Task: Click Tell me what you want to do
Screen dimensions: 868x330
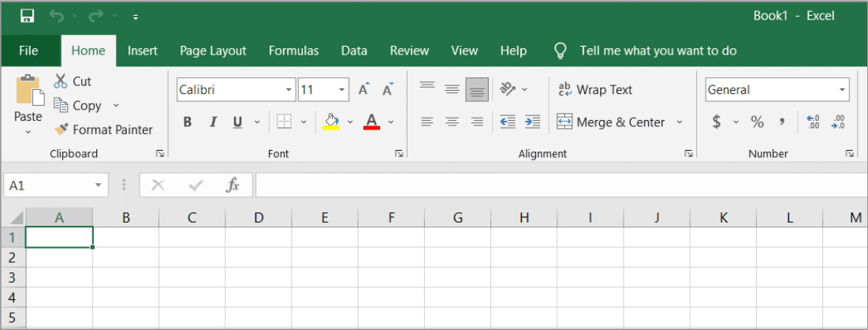Action: [658, 51]
